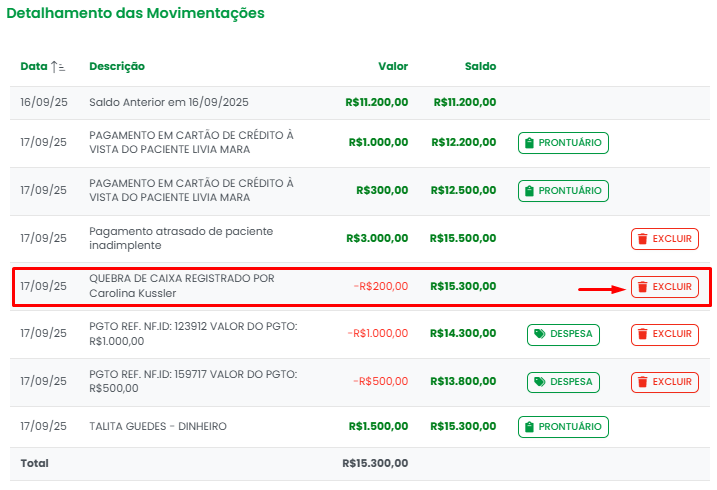Click the -R$200,00 value
This screenshot has height=490, width=717.
(380, 286)
